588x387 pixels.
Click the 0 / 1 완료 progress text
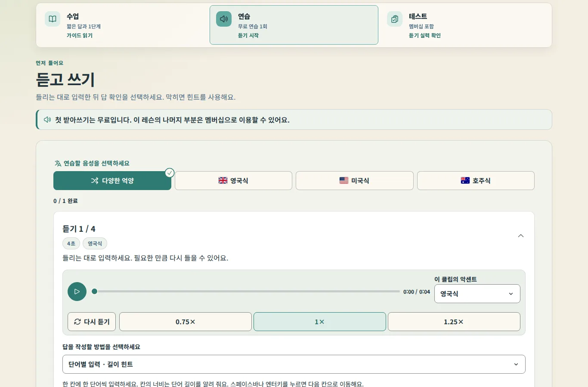pyautogui.click(x=65, y=201)
